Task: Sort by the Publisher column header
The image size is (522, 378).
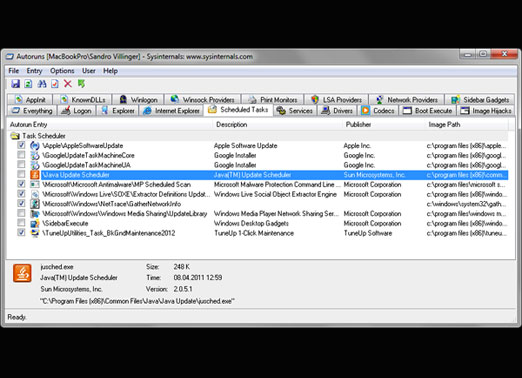Action: click(x=358, y=124)
